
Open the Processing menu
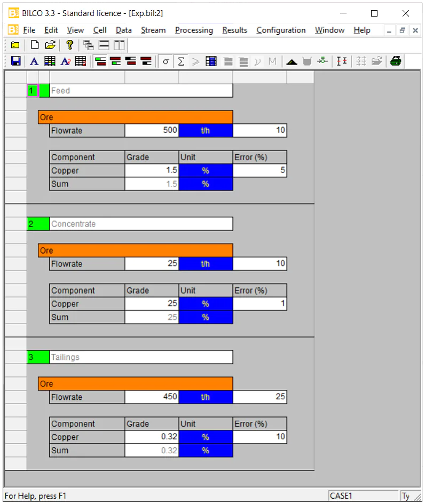click(x=194, y=30)
